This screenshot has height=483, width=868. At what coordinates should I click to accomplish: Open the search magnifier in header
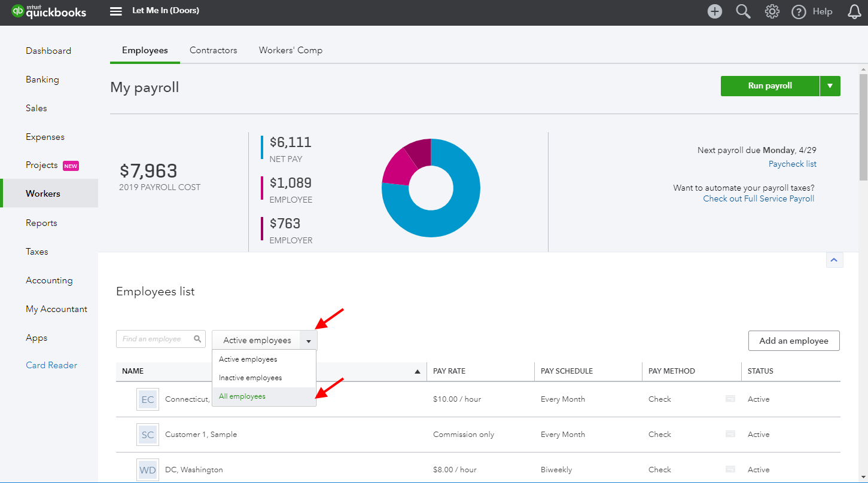744,11
